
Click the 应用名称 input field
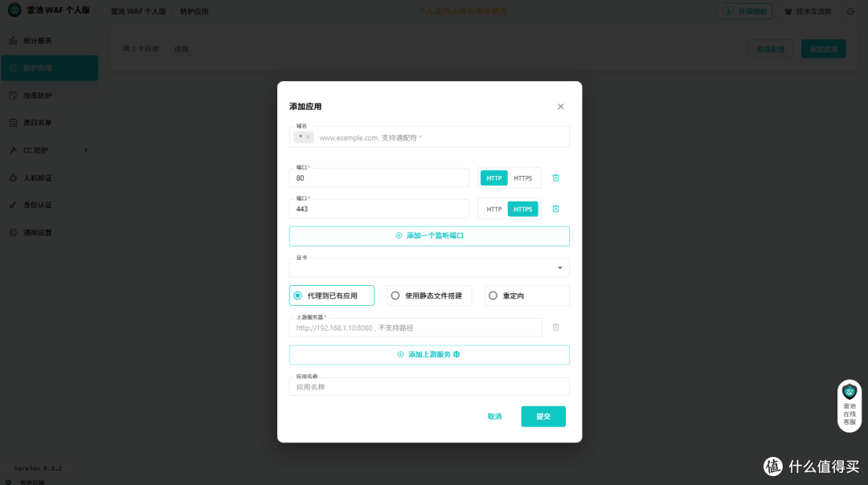[x=429, y=386]
